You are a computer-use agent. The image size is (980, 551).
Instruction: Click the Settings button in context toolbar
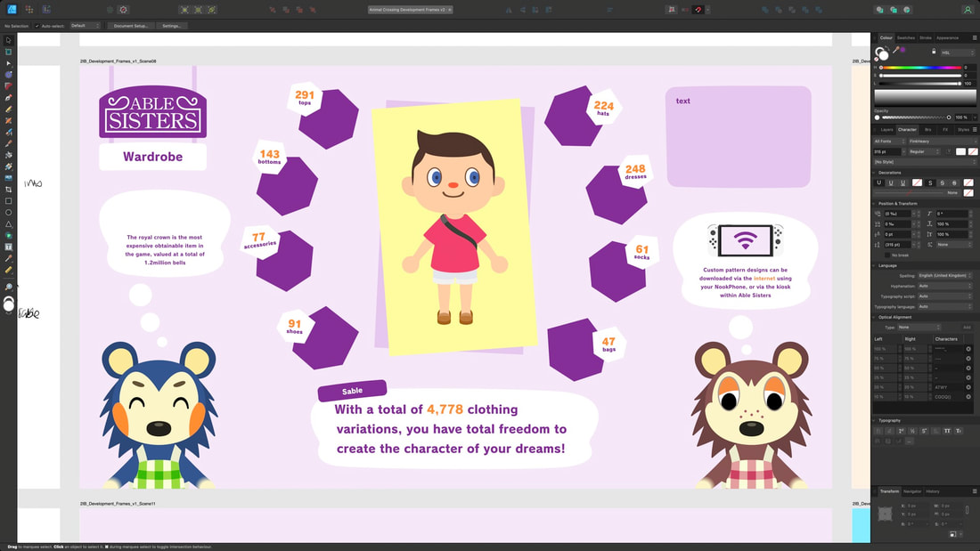pos(171,26)
